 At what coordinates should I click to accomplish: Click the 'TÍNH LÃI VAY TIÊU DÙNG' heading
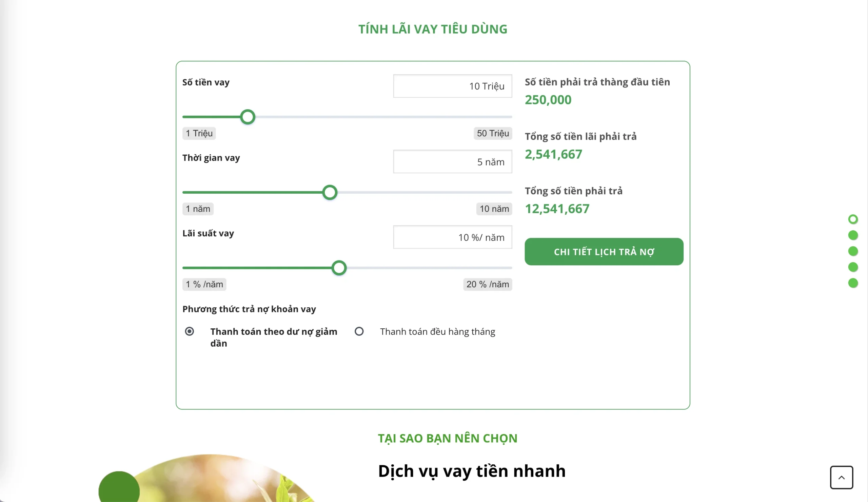click(433, 29)
